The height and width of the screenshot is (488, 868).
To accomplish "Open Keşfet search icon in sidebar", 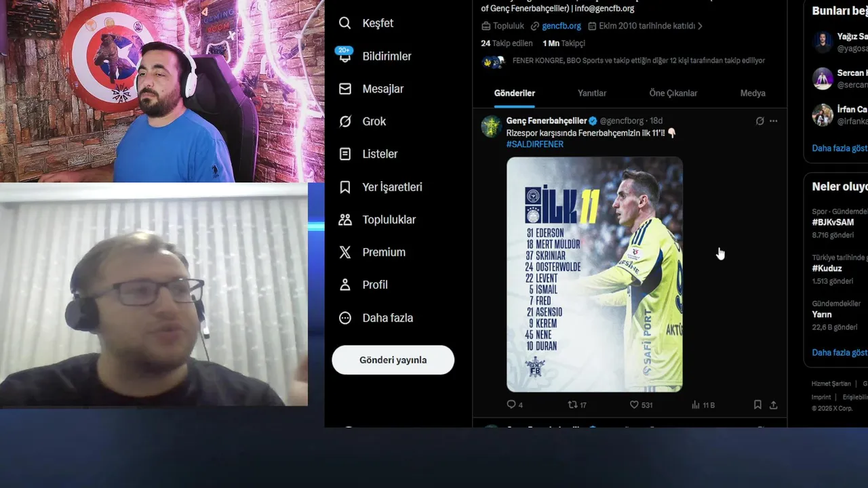I will (x=345, y=23).
